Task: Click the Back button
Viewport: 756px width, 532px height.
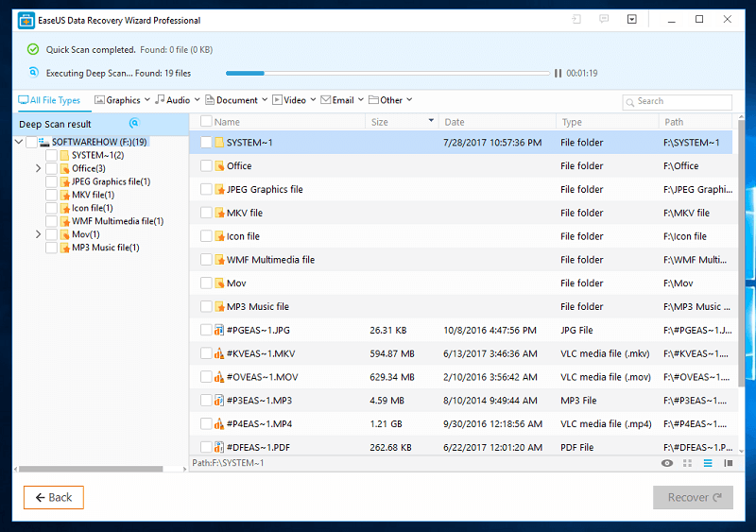Action: (x=54, y=497)
